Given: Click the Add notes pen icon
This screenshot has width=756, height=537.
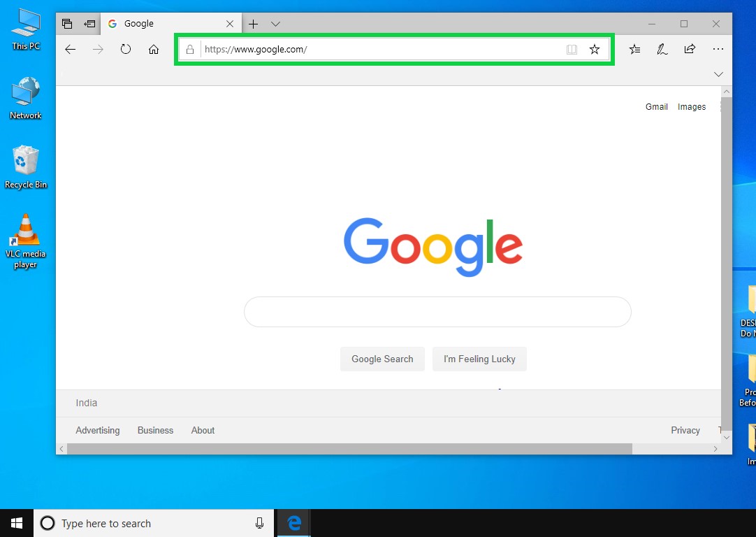Looking at the screenshot, I should pos(662,49).
